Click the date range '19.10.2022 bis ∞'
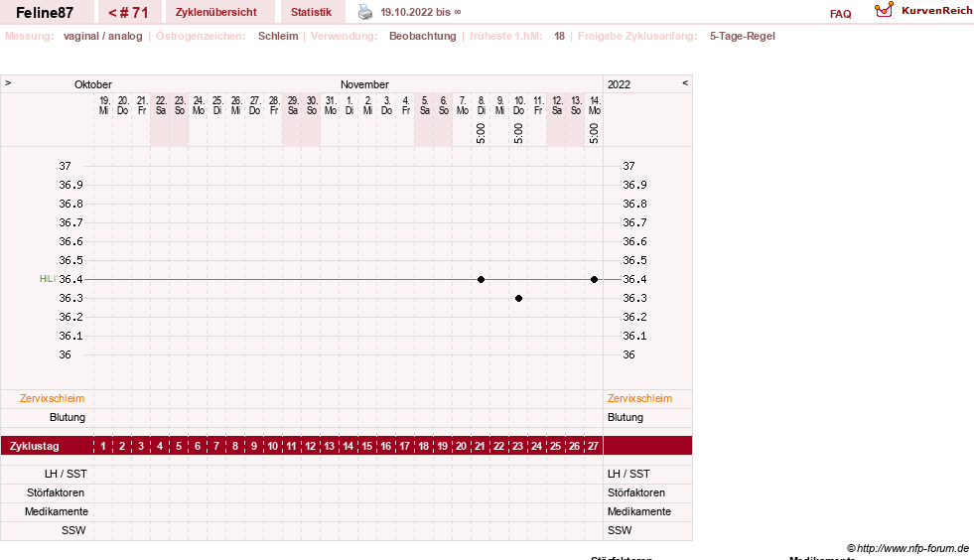Viewport: 974px width, 560px height. click(421, 12)
